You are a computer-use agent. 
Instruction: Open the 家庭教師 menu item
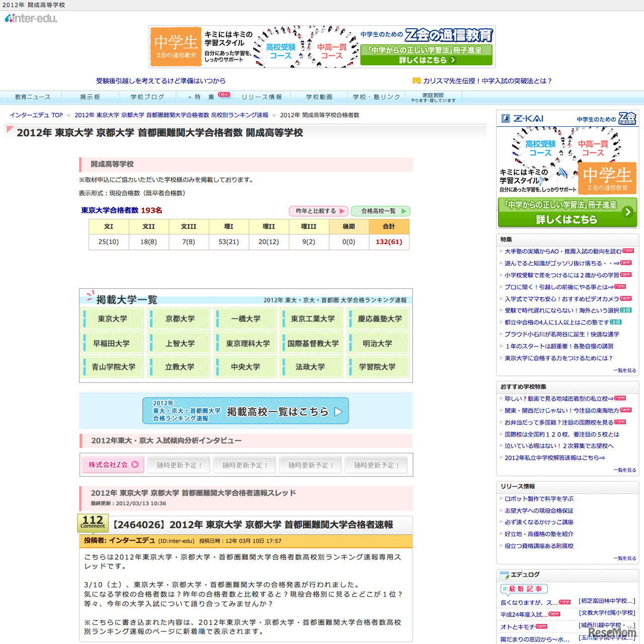click(433, 97)
